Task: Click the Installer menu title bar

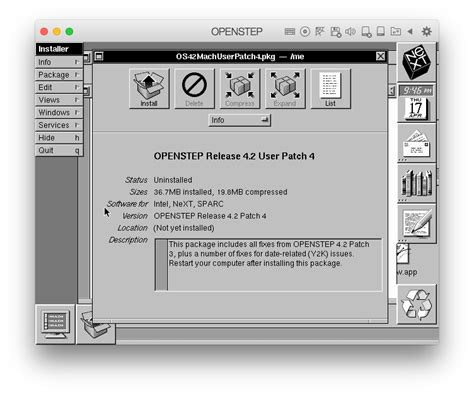Action: coord(59,49)
